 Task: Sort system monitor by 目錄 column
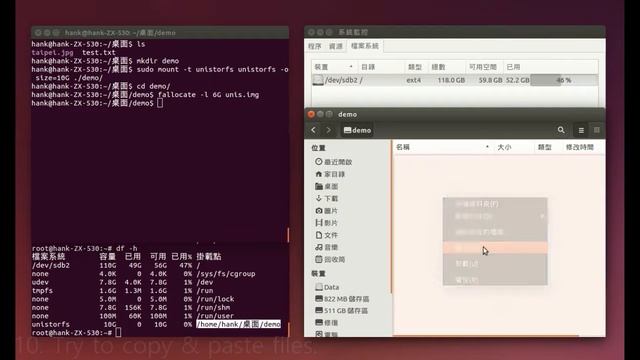point(380,67)
